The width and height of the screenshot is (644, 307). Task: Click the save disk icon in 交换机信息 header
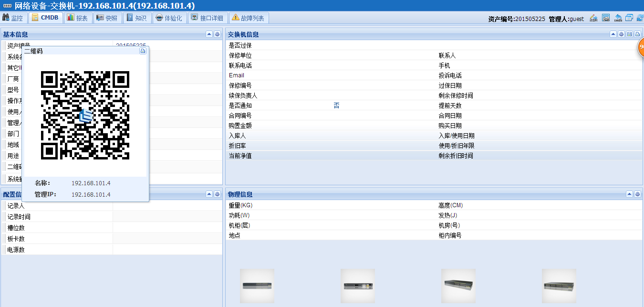[x=629, y=34]
